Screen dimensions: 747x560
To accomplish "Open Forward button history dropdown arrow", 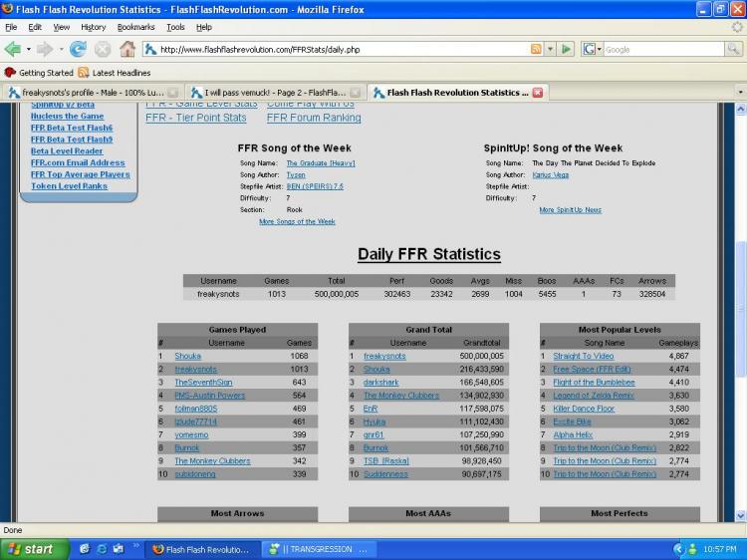I will point(61,49).
